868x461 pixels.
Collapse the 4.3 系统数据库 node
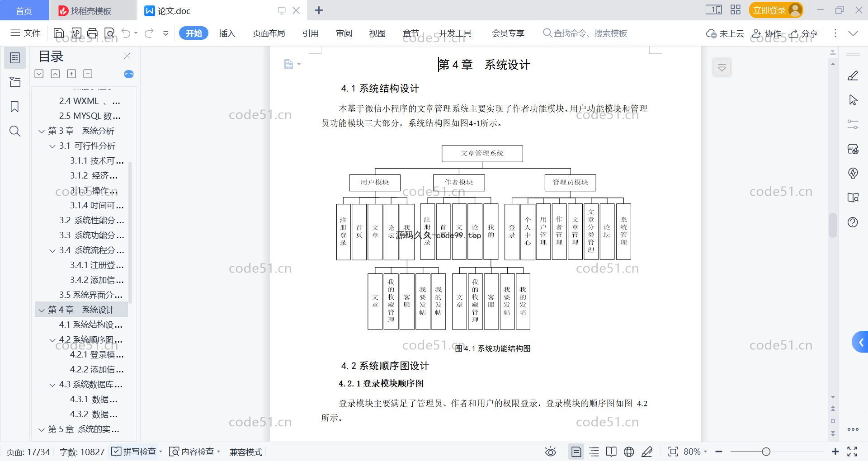(52, 385)
